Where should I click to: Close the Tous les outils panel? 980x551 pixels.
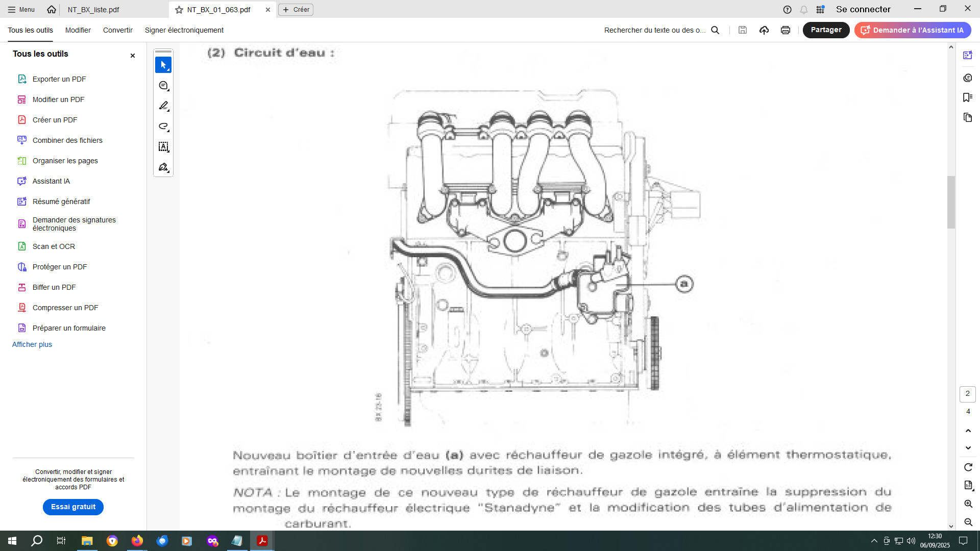click(x=133, y=56)
